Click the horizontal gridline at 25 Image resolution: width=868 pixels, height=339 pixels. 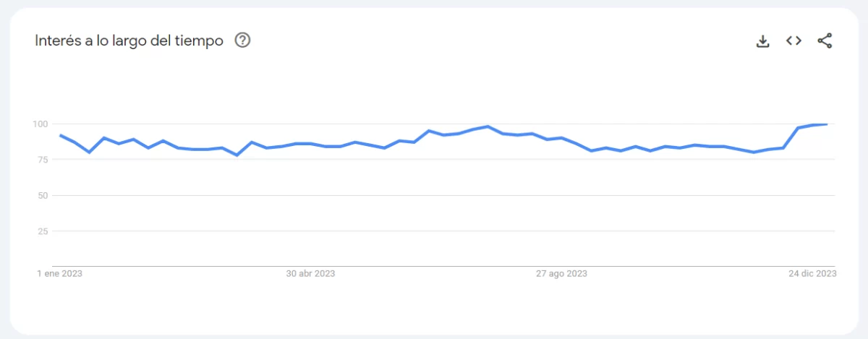[x=434, y=231]
